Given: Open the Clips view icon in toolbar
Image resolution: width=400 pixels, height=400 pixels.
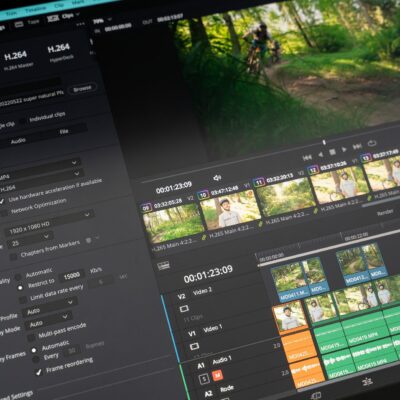Looking at the screenshot, I should click(53, 18).
